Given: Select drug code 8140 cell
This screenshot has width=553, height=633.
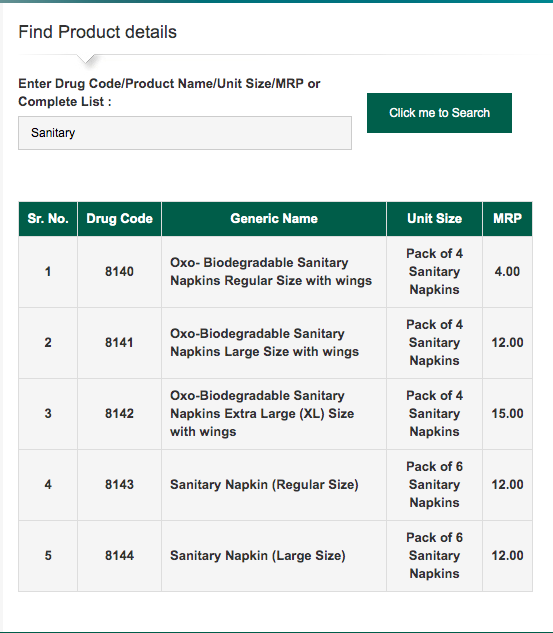Looking at the screenshot, I should (119, 272).
